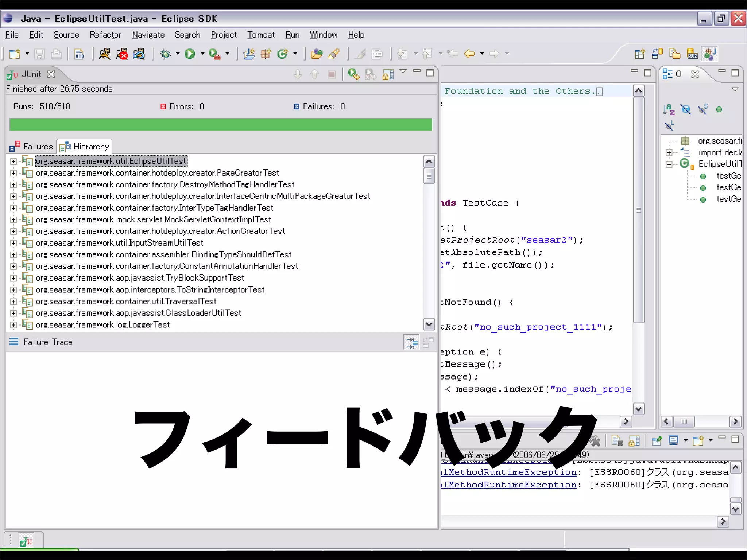Expand the LoggerTest tree node
This screenshot has width=747, height=560.
click(13, 325)
